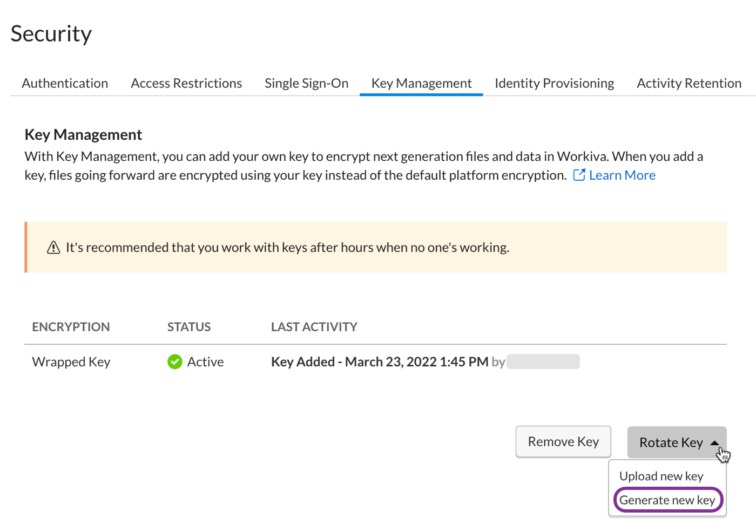Click the Remove Key button
This screenshot has height=532, width=756.
coord(563,441)
